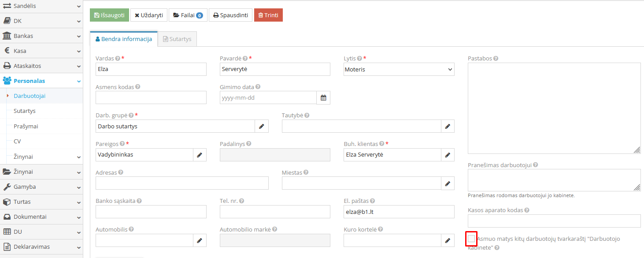Open Prašymai in the sidebar

pos(26,126)
